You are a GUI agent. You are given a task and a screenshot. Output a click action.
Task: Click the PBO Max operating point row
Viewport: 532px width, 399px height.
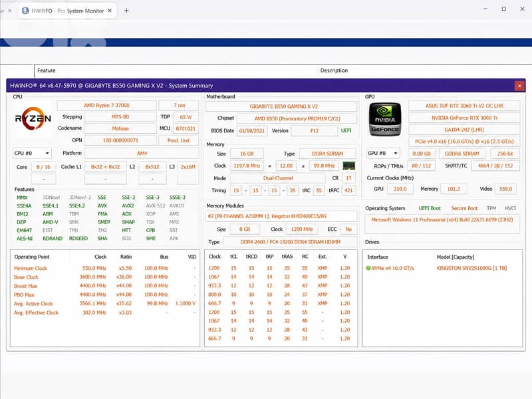(x=105, y=295)
